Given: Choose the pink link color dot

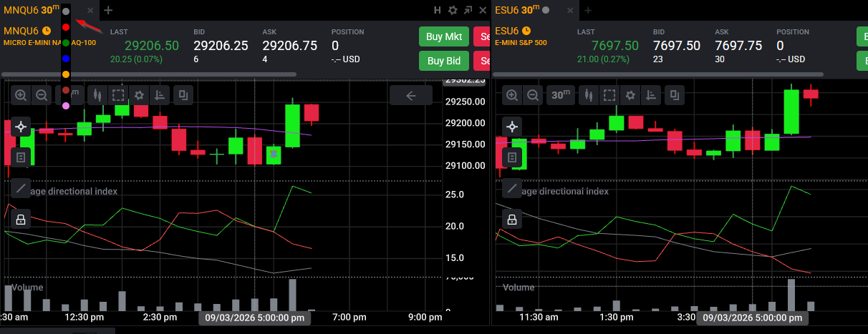Looking at the screenshot, I should 66,106.
